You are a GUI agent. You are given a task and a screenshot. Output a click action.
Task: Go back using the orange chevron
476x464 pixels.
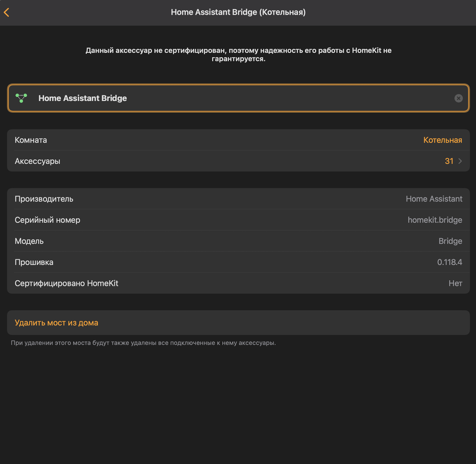click(6, 12)
